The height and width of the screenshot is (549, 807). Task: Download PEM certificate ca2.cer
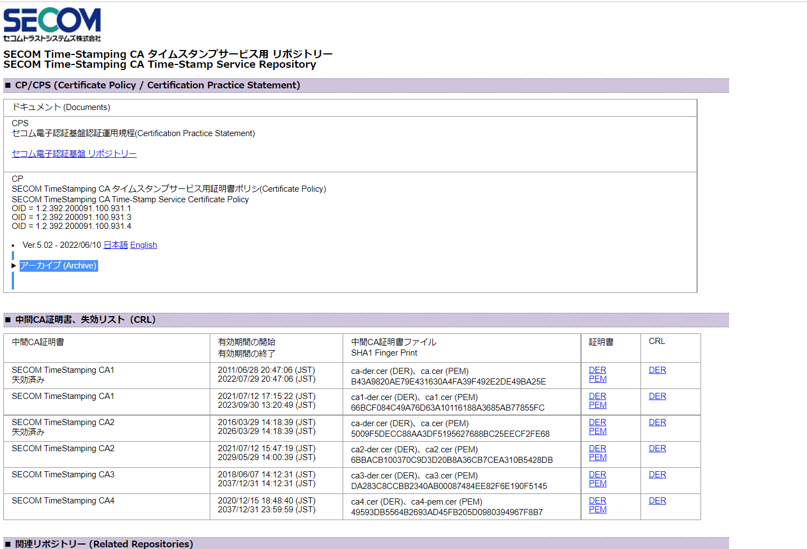pyautogui.click(x=597, y=457)
